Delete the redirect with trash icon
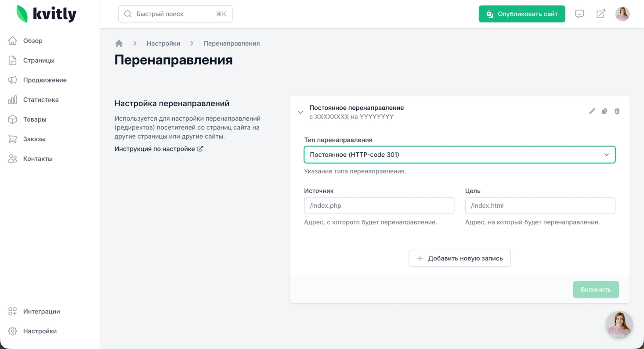This screenshot has width=644, height=349. (x=617, y=112)
